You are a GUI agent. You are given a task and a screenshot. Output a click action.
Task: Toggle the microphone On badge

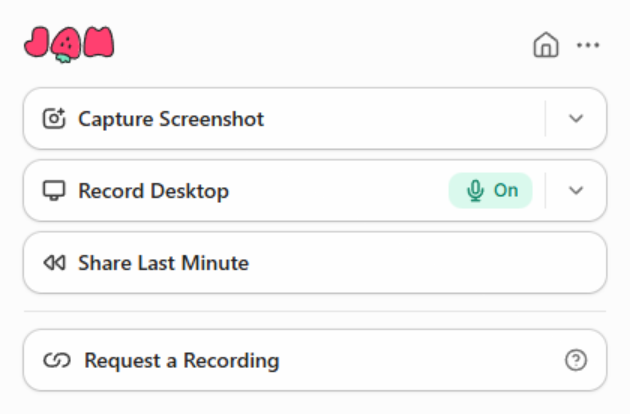tap(490, 190)
